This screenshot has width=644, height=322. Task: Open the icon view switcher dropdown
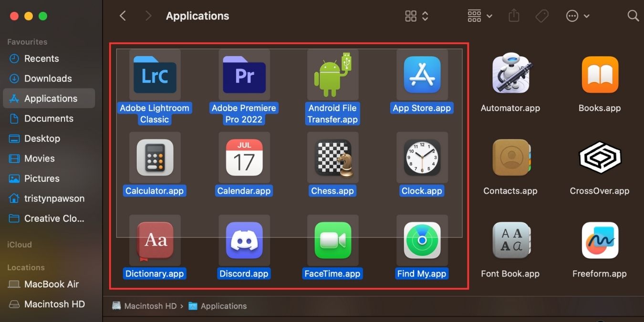[417, 16]
